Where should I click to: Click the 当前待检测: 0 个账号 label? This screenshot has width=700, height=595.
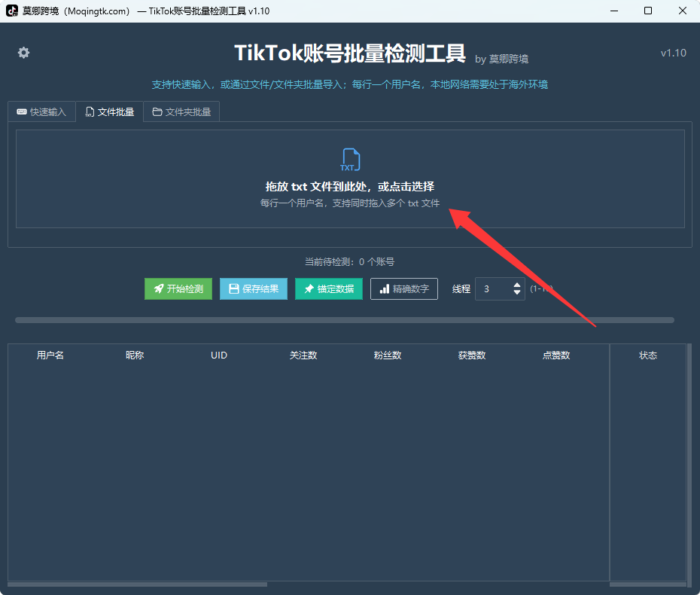tap(349, 262)
